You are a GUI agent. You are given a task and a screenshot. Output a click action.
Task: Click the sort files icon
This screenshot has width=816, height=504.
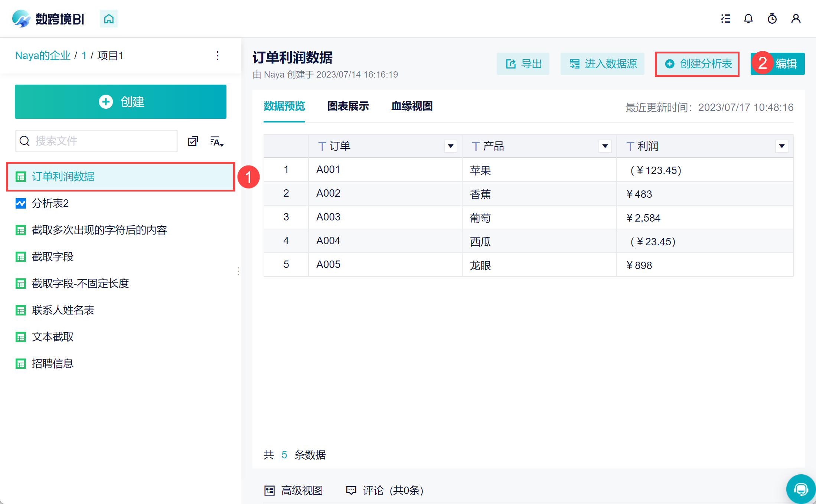[217, 141]
